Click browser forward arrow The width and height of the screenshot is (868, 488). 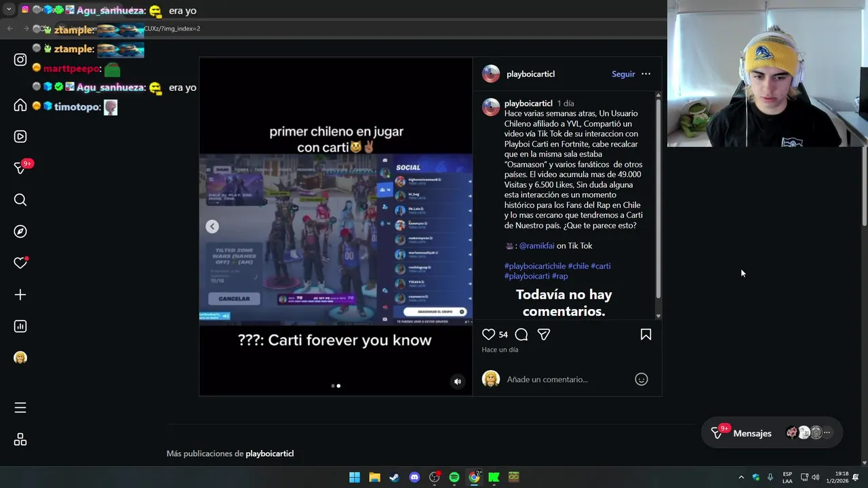pyautogui.click(x=26, y=28)
